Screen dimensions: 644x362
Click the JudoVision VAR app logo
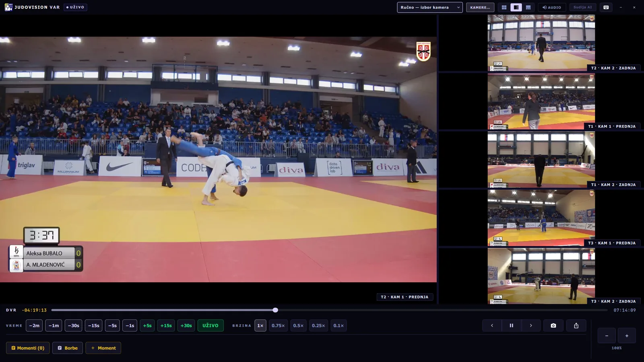pyautogui.click(x=8, y=7)
